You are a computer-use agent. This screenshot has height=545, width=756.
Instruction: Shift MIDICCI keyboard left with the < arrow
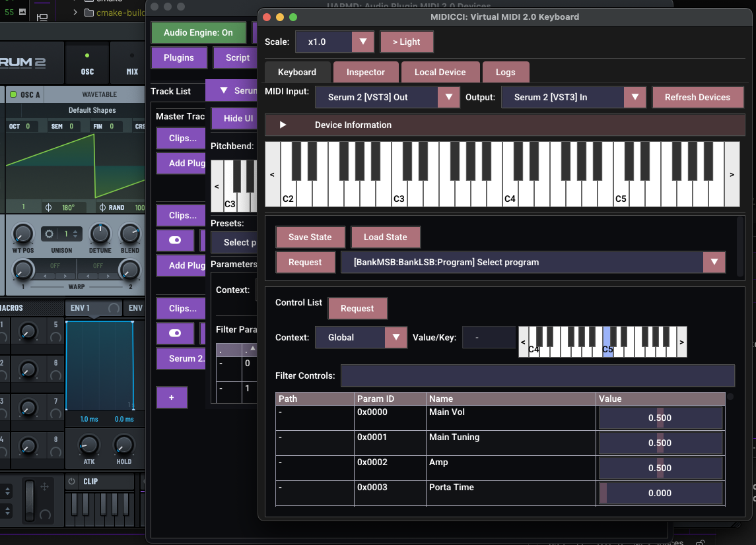[273, 174]
